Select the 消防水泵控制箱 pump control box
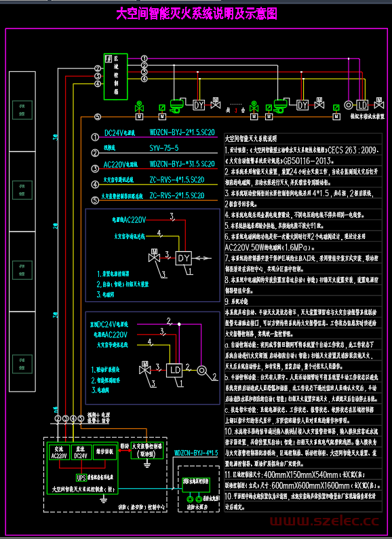The image size is (392, 539). [196, 484]
